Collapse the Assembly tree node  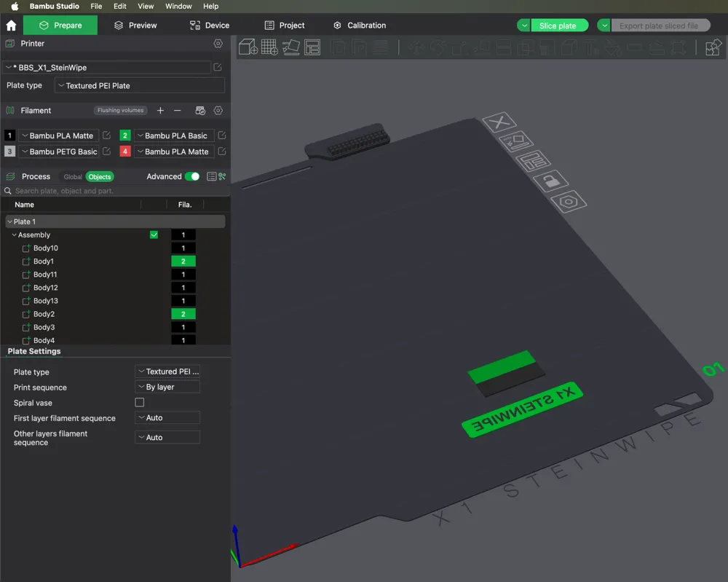14,235
